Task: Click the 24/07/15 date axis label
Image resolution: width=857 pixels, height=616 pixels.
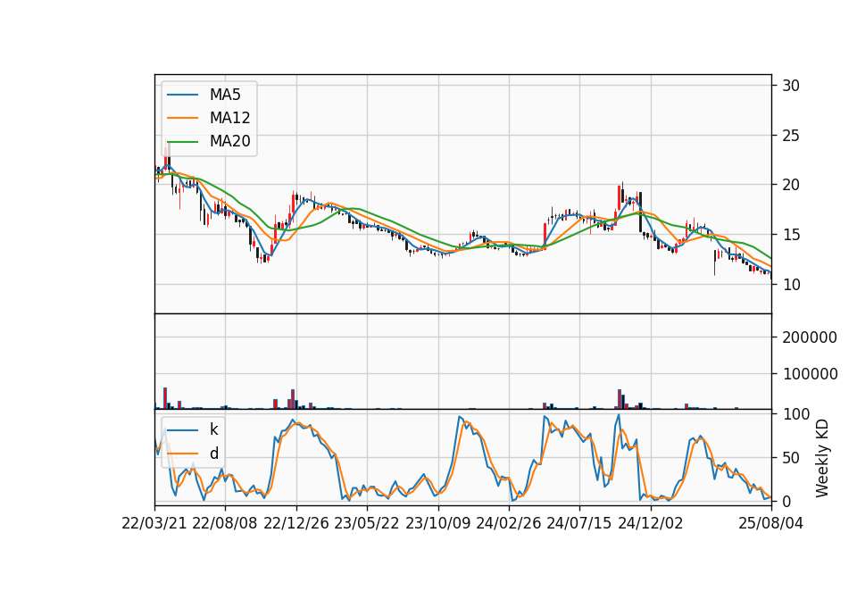Action: [579, 523]
